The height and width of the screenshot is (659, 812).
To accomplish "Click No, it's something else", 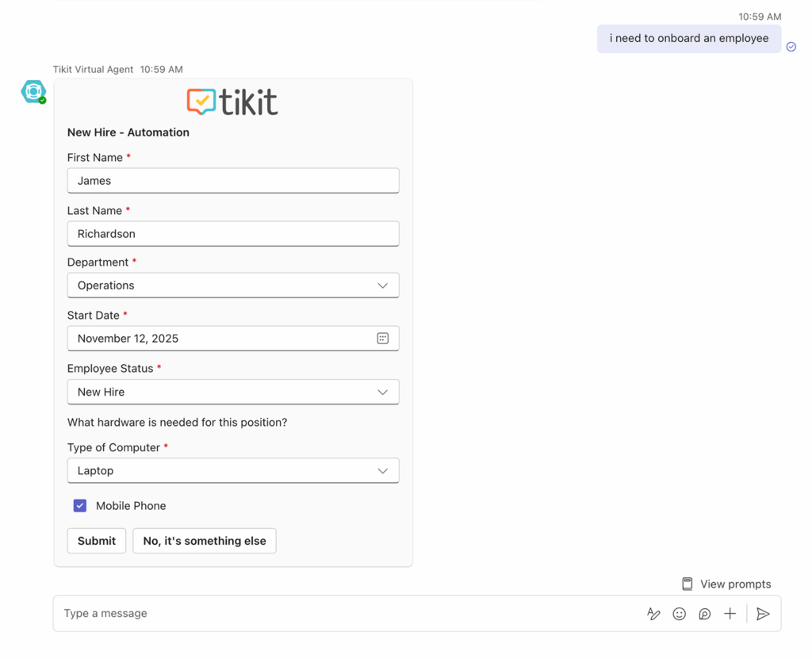I will tap(204, 541).
